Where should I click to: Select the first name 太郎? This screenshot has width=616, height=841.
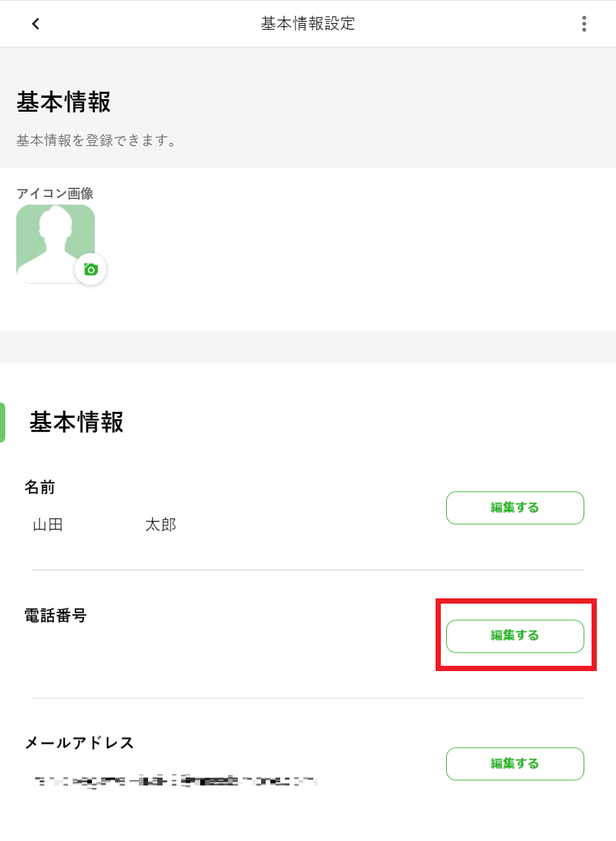161,525
